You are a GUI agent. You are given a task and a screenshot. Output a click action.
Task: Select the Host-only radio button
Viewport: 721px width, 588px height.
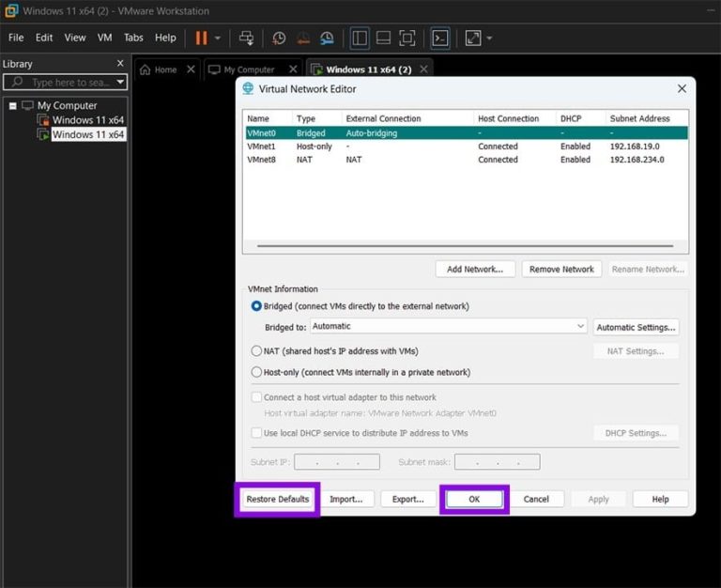256,372
